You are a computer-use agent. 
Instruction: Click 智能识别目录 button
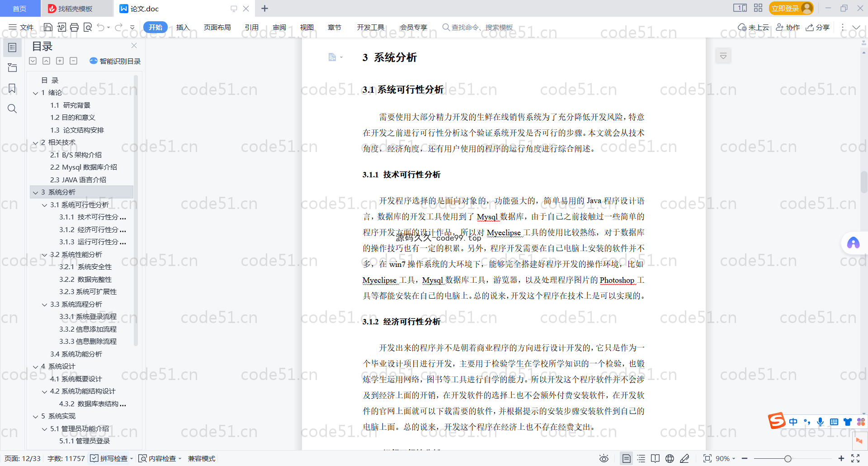(115, 61)
